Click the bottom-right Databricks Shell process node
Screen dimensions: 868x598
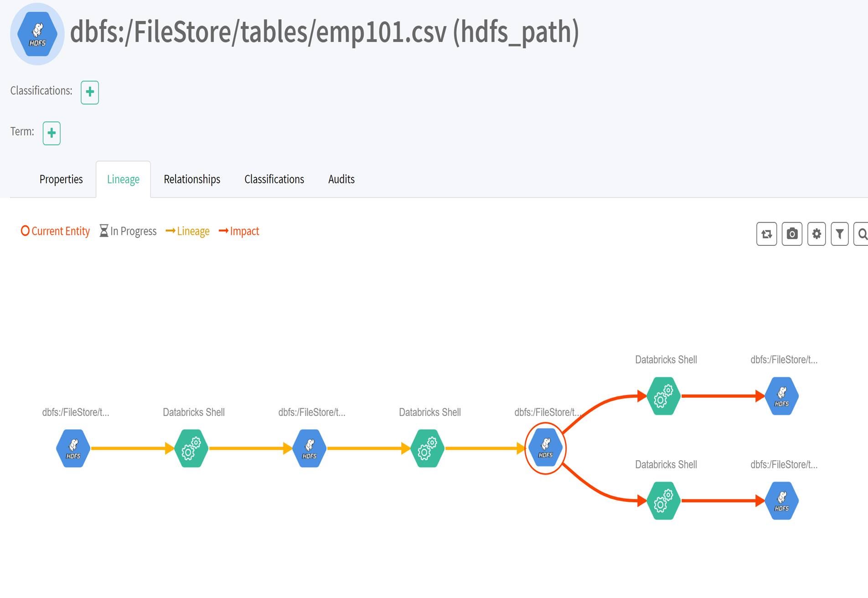[664, 501]
